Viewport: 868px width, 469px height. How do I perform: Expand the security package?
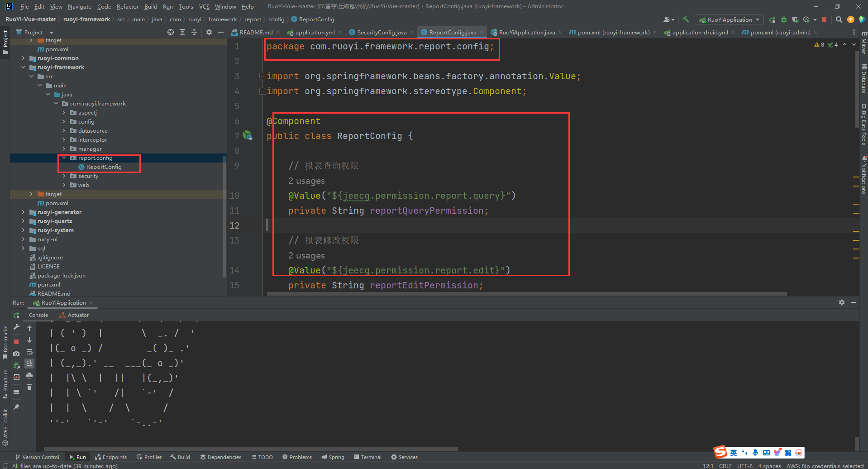tap(64, 176)
